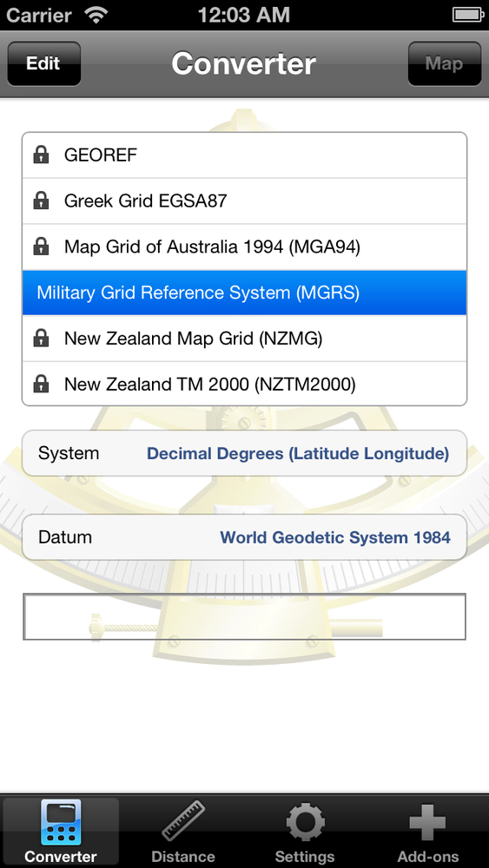This screenshot has height=868, width=489.
Task: Select Military Grid Reference System (MGRS) row
Action: (x=244, y=293)
